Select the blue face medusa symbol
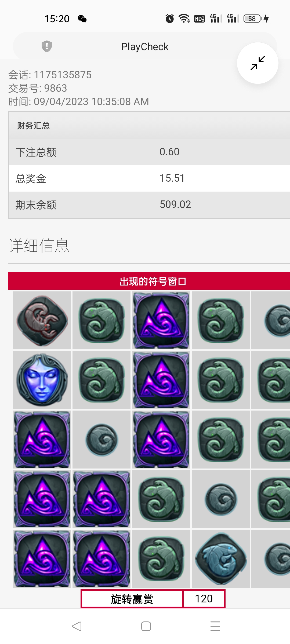Viewport: 290px width, 644px height. click(42, 380)
